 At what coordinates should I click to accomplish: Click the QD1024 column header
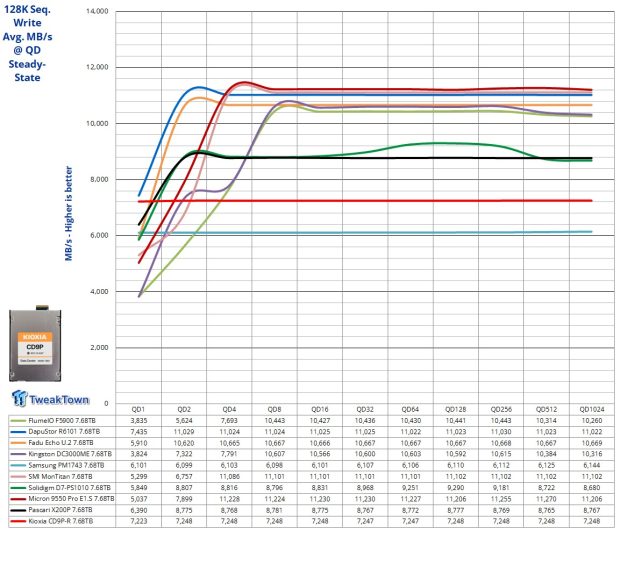pos(592,409)
